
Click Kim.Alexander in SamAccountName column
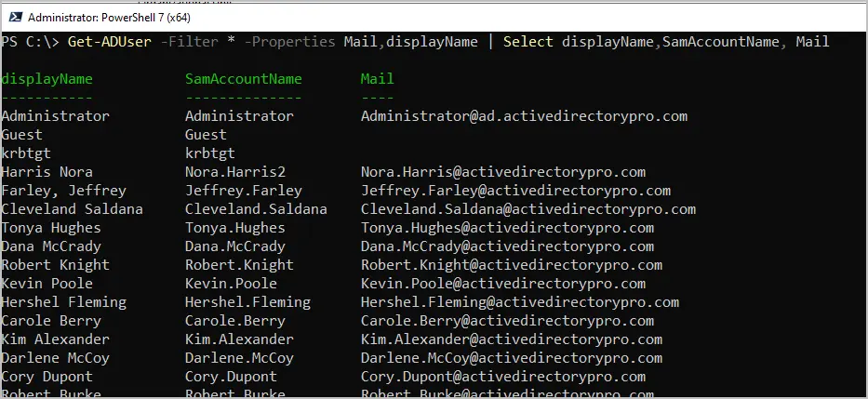click(239, 339)
